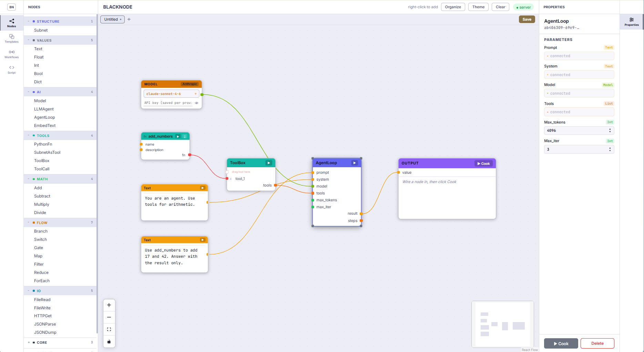The width and height of the screenshot is (644, 352).
Task: Click the server status indicator
Action: point(523,7)
